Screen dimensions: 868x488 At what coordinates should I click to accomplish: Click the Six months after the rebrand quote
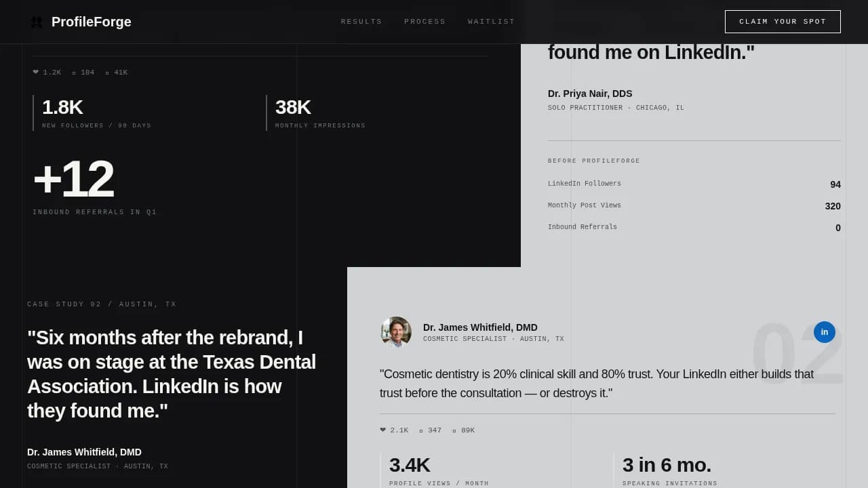point(172,374)
